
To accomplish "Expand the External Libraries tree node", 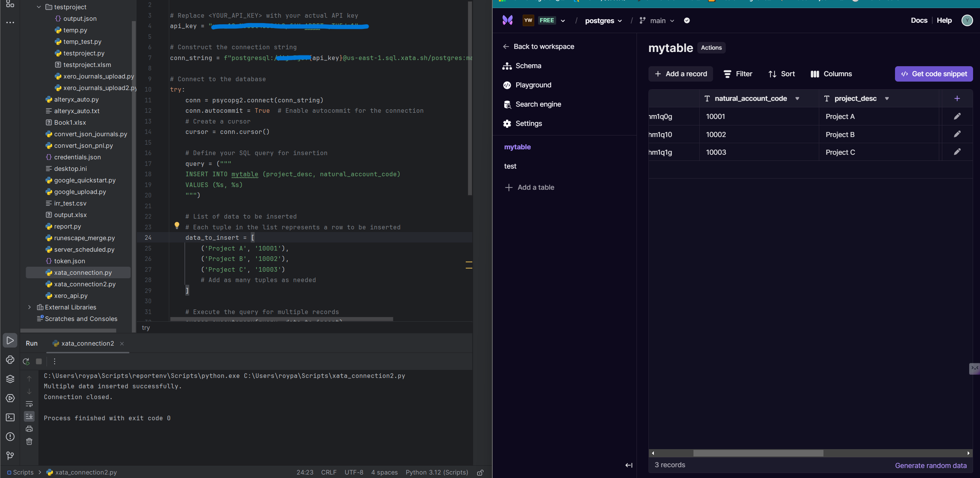I will click(30, 307).
